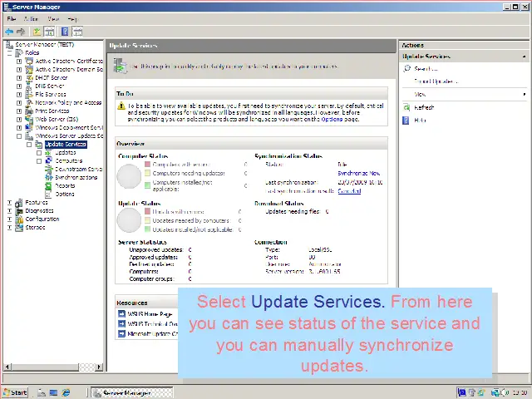Click the Active Directory Certificate Services icon
The image size is (532, 399).
tap(30, 61)
